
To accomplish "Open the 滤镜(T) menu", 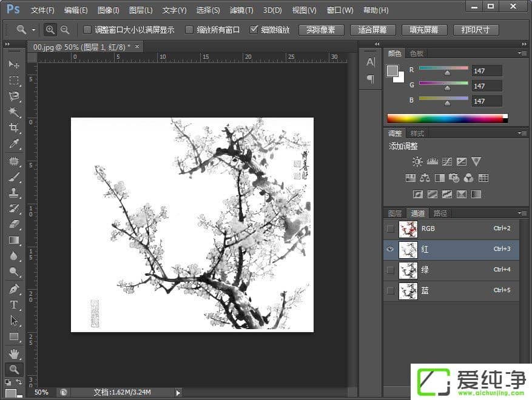I will [x=241, y=10].
